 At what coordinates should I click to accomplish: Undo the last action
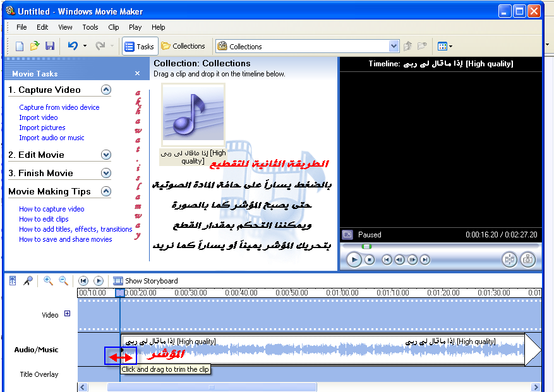click(73, 46)
